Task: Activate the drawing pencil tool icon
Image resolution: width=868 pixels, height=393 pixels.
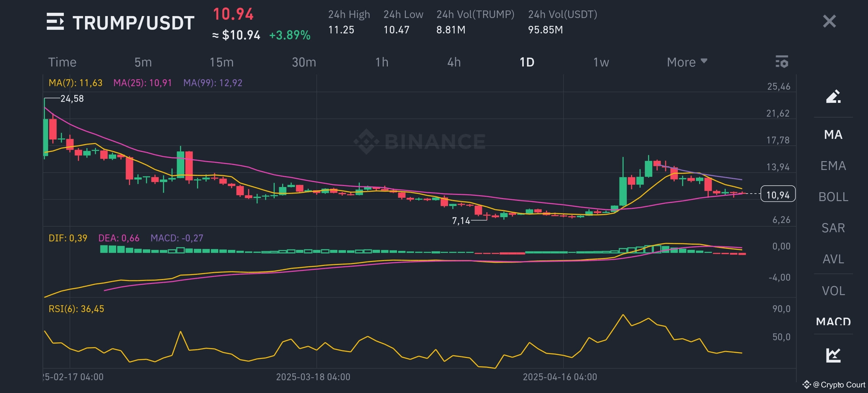Action: tap(833, 96)
